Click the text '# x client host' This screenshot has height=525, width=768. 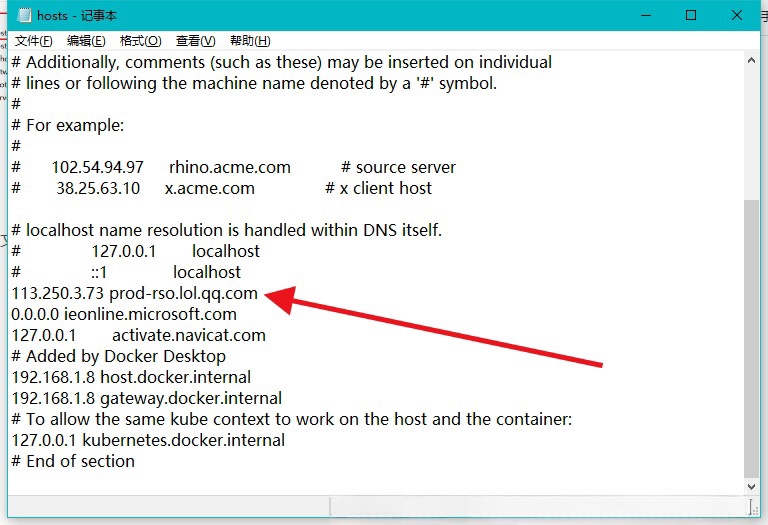coord(379,189)
